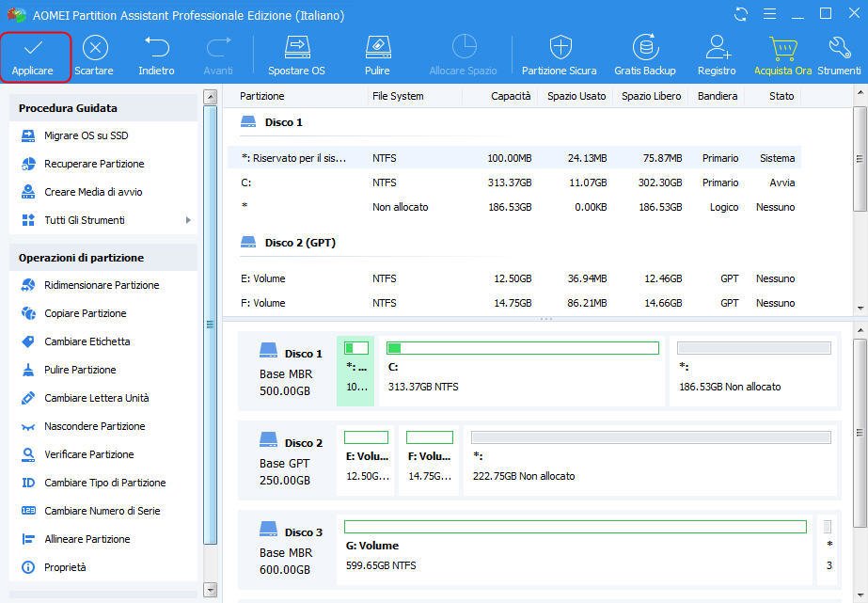Image resolution: width=868 pixels, height=603 pixels.
Task: Select G: Volume block on Disco 3
Action: coord(575,549)
